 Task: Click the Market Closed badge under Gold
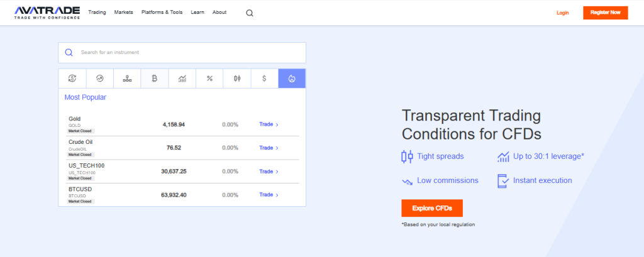pos(81,131)
